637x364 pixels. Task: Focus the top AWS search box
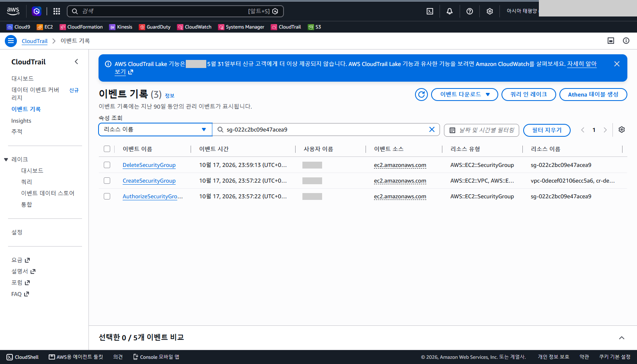tap(175, 11)
